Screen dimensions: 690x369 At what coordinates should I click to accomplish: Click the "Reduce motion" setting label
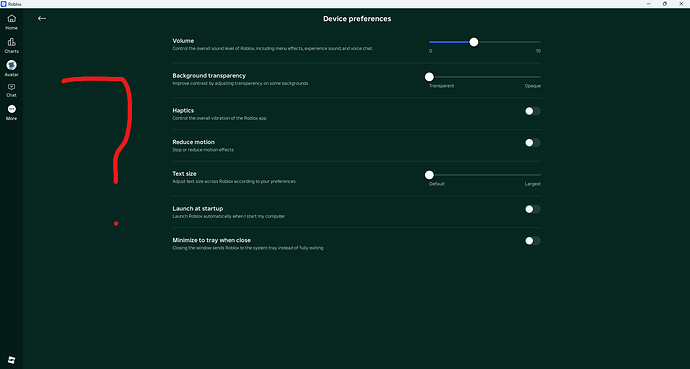pos(194,142)
